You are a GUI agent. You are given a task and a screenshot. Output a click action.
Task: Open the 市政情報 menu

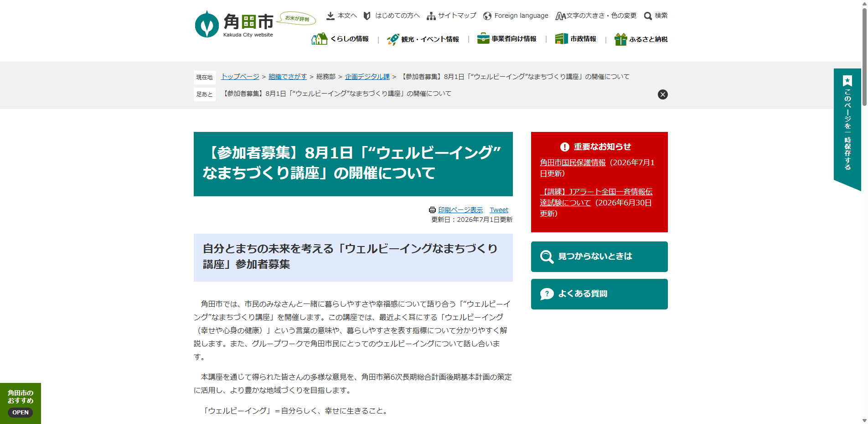(583, 39)
